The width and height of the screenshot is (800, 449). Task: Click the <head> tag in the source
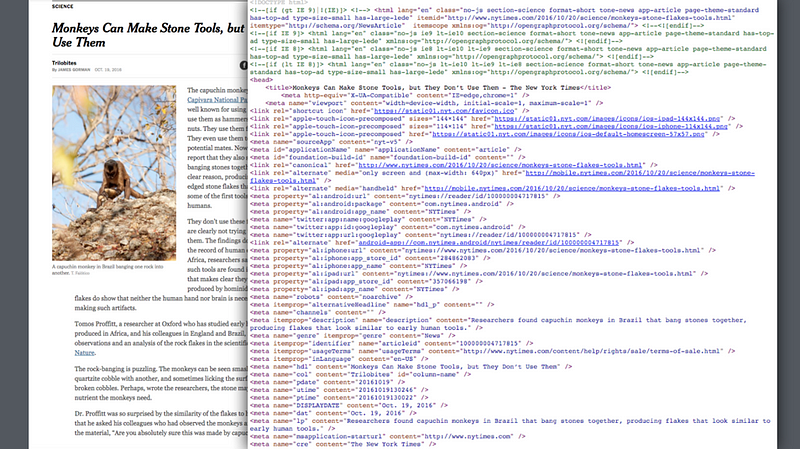261,80
